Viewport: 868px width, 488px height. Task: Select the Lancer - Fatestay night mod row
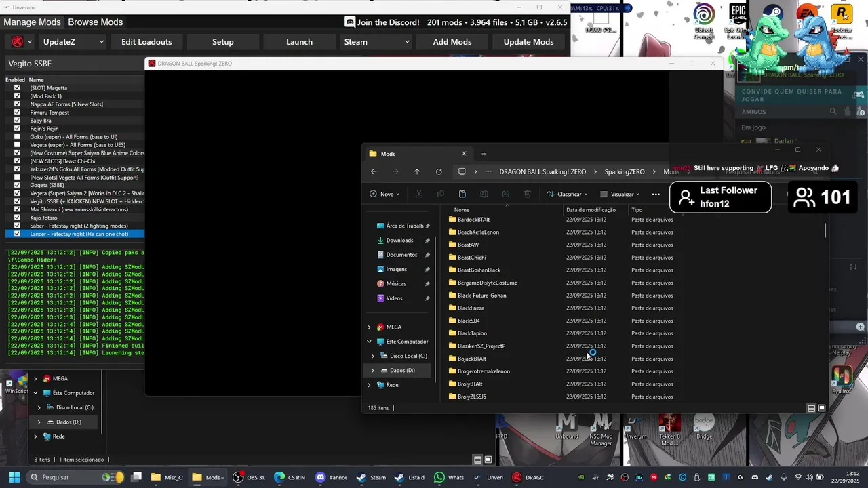pyautogui.click(x=75, y=235)
